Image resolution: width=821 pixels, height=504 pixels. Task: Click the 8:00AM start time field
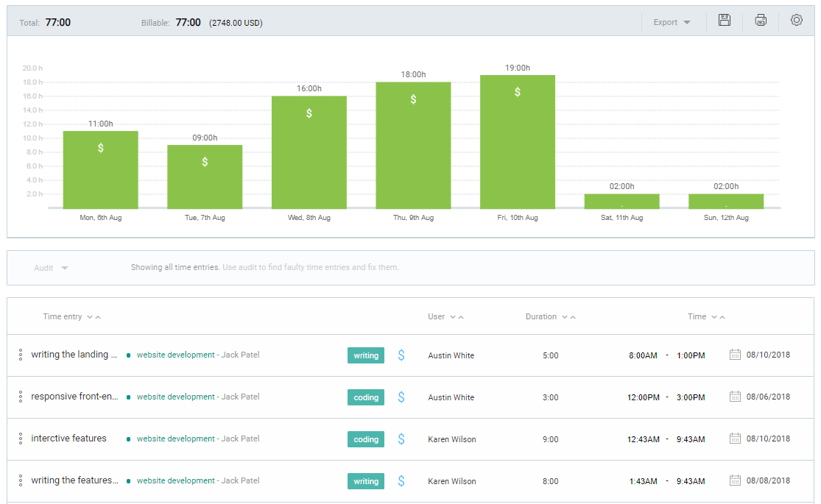coord(641,354)
